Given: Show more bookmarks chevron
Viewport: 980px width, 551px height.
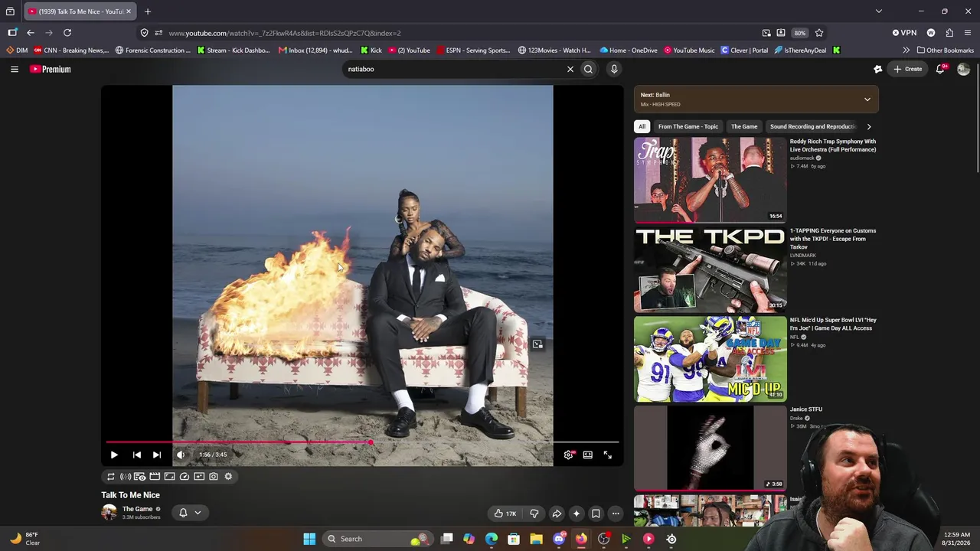Looking at the screenshot, I should point(906,51).
